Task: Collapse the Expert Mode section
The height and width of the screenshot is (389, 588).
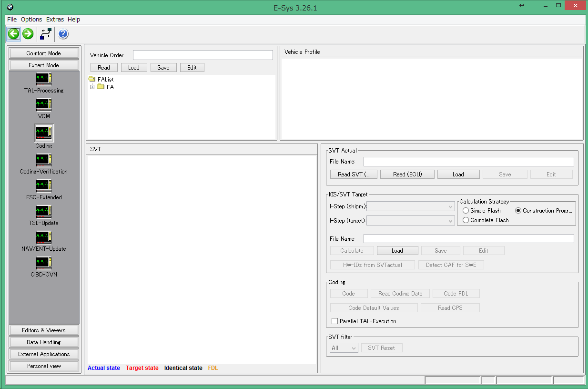Action: 44,65
